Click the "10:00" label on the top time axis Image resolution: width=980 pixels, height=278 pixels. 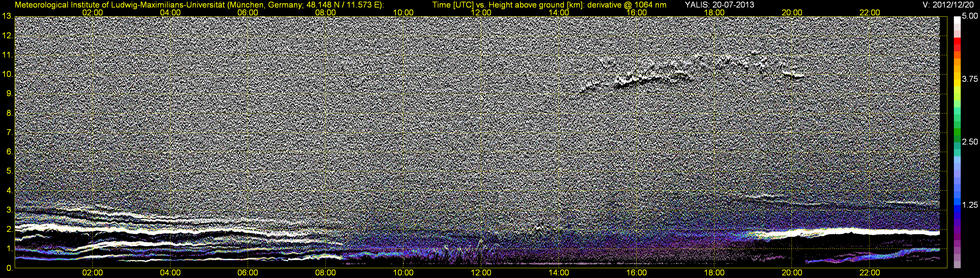(403, 12)
